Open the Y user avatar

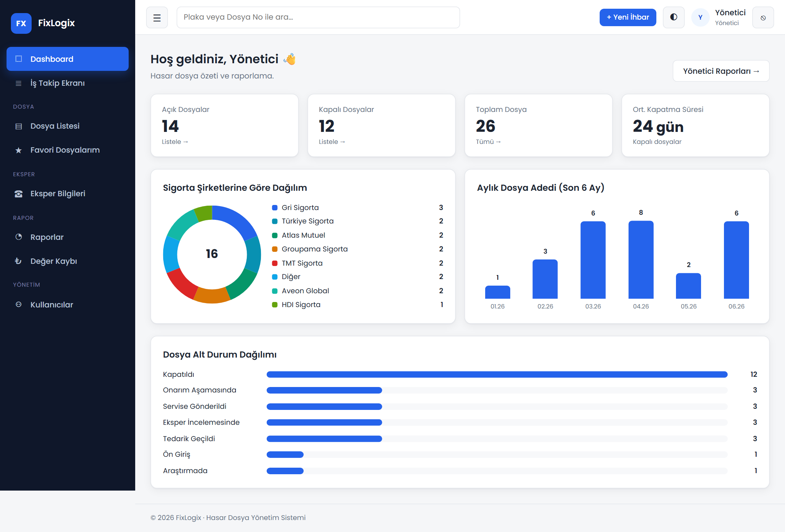(700, 17)
